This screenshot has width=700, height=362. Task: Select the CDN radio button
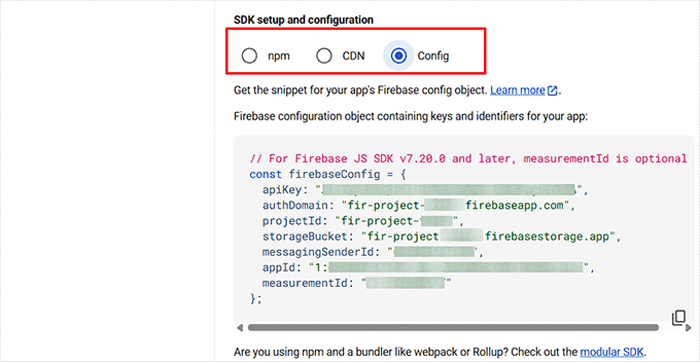pos(324,56)
